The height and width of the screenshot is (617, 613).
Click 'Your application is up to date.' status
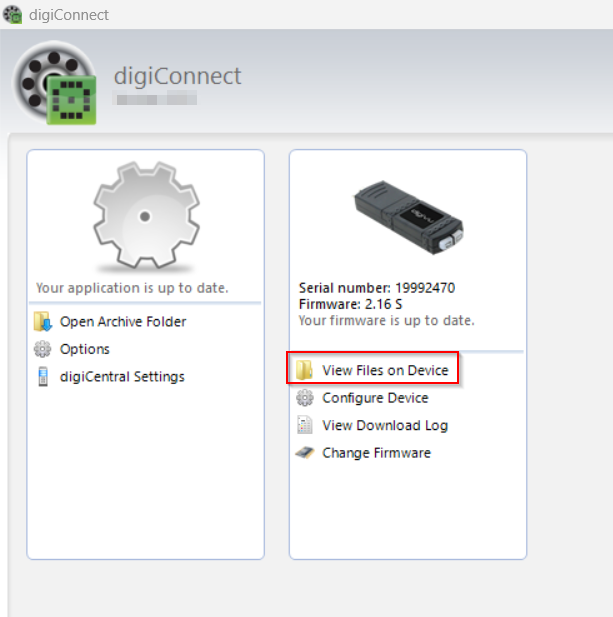pyautogui.click(x=132, y=288)
